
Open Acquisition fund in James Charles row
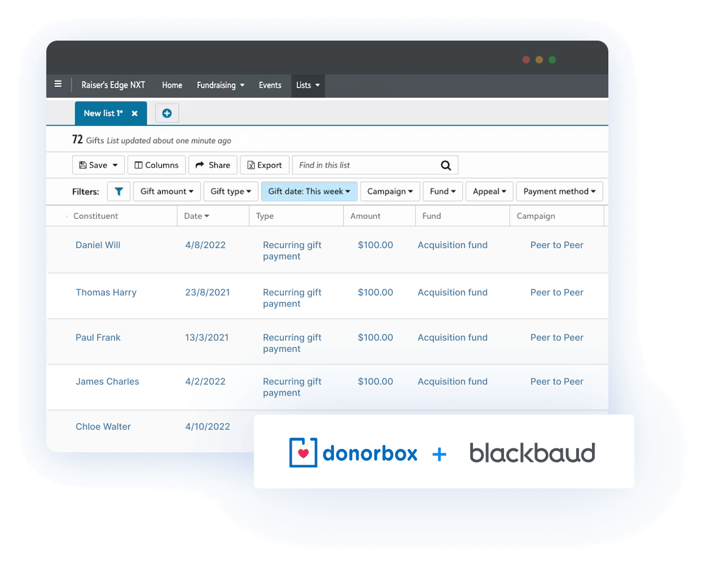click(453, 382)
